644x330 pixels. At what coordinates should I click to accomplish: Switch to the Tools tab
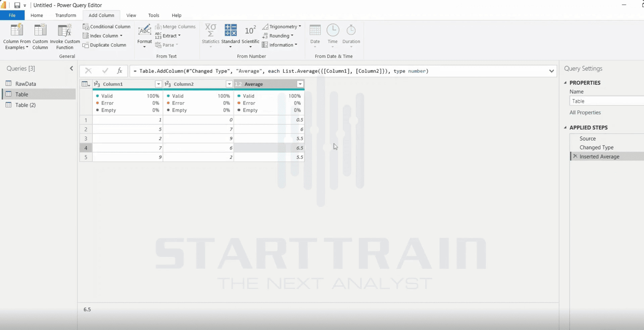154,15
